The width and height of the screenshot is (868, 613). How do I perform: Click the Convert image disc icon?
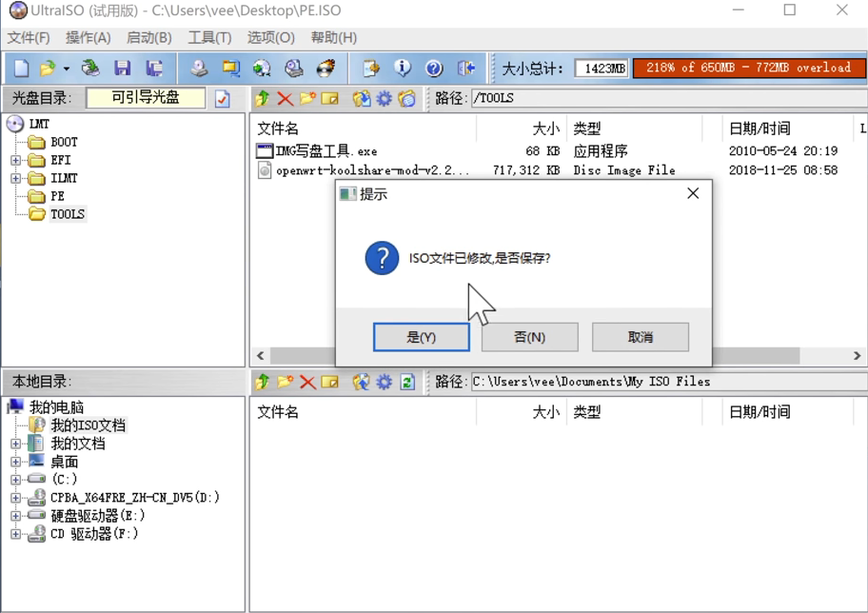click(x=262, y=69)
